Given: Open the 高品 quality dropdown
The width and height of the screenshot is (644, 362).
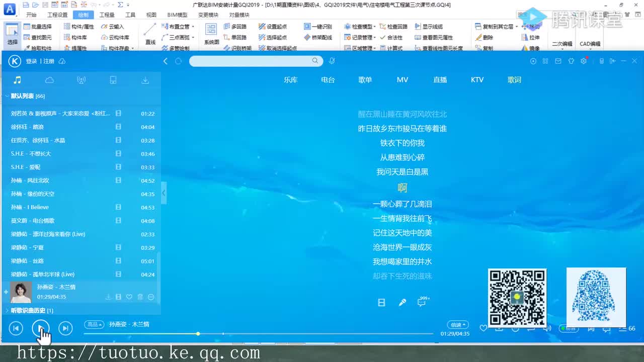Looking at the screenshot, I should pos(94,324).
